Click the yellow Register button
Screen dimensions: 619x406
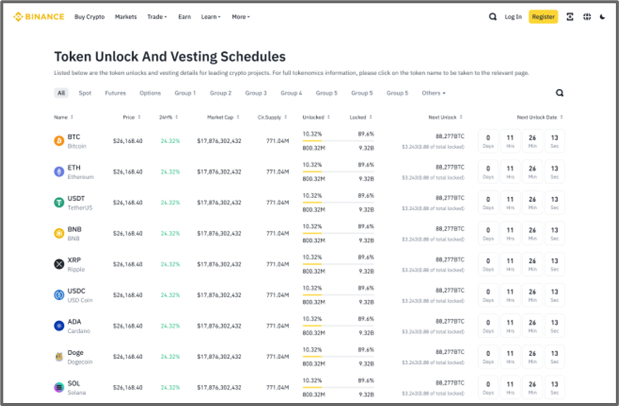[x=543, y=17]
